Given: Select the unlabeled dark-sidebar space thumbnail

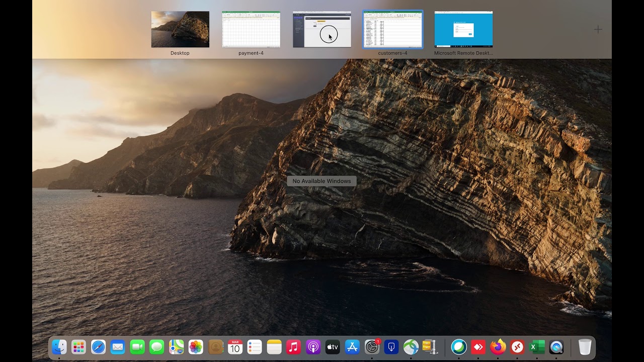Looking at the screenshot, I should click(322, 29).
